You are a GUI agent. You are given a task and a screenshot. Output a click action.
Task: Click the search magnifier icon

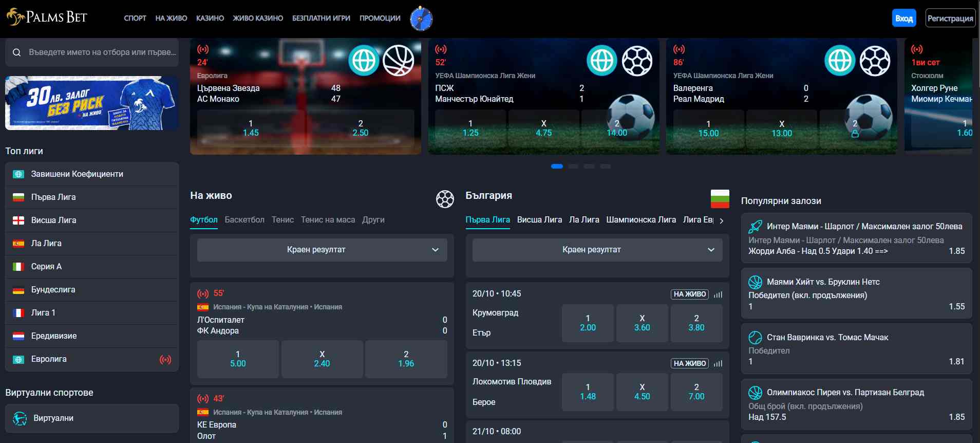coord(17,52)
